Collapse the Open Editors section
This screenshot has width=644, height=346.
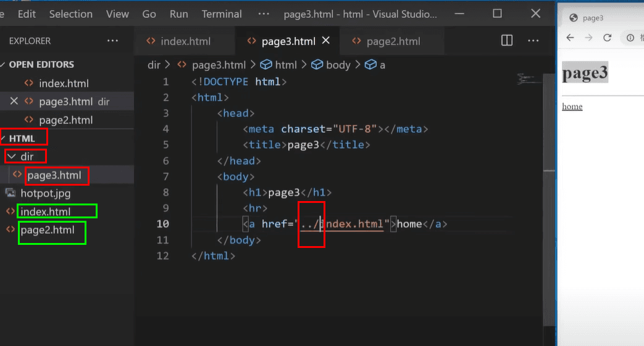point(4,64)
